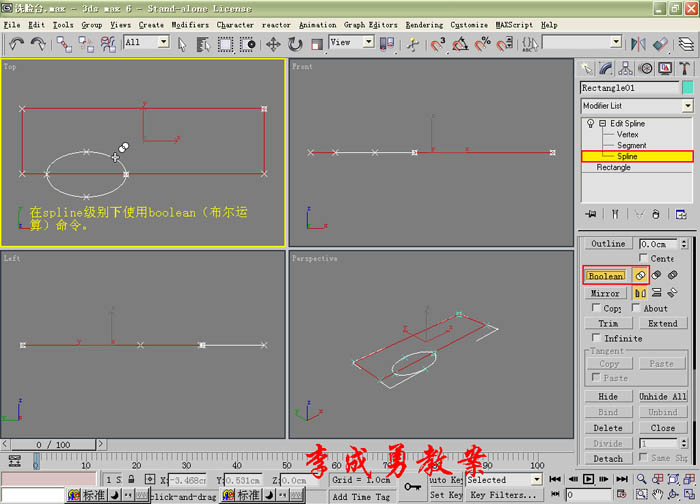The width and height of the screenshot is (700, 504).
Task: Click the Unlink Selection icon
Action: click(86, 44)
